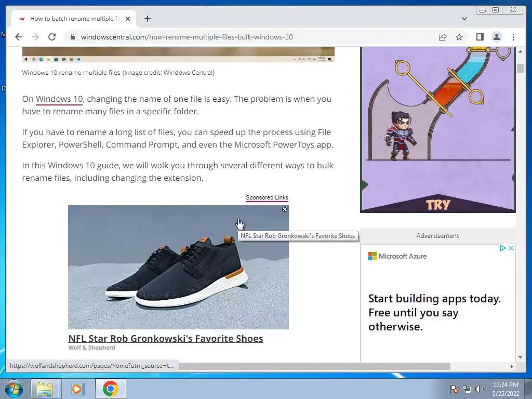
Task: Close the 'How to batch rename' tab
Action: click(128, 19)
